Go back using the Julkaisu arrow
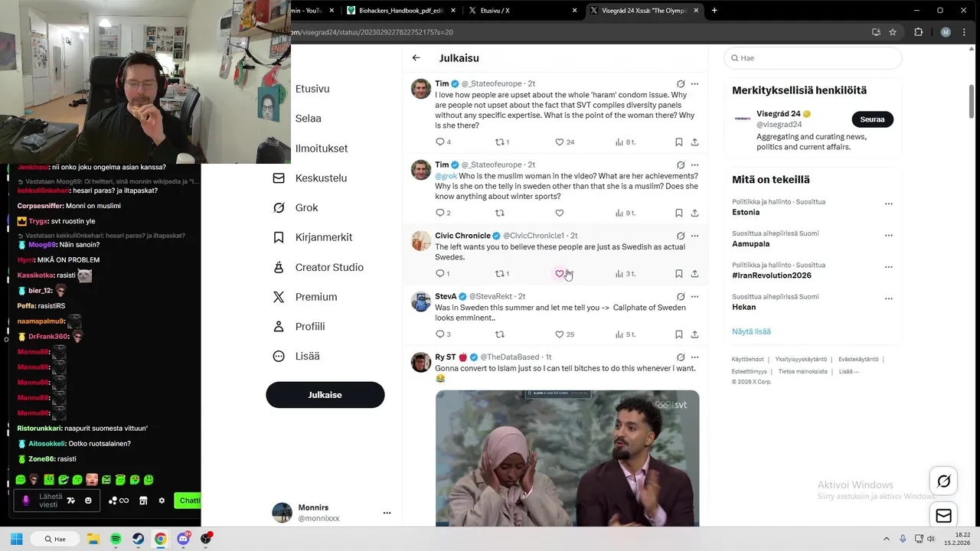The image size is (980, 551). (416, 58)
